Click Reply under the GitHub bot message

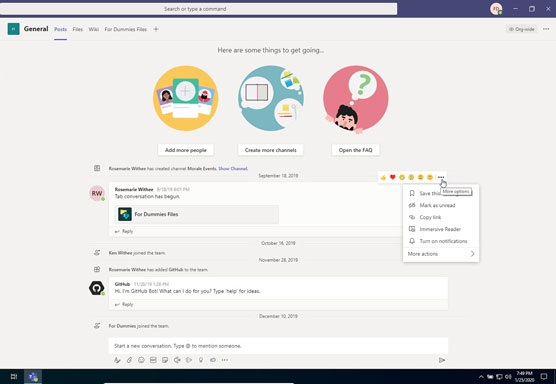pyautogui.click(x=124, y=304)
